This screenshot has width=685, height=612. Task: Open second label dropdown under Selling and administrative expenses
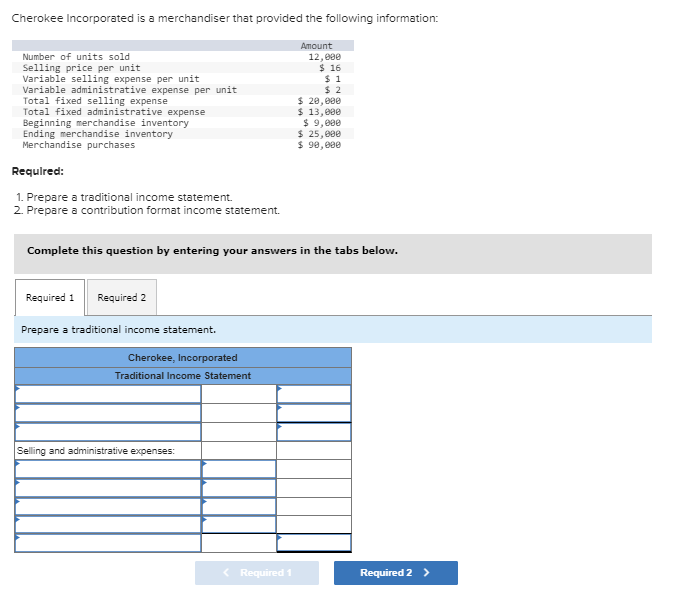(108, 488)
